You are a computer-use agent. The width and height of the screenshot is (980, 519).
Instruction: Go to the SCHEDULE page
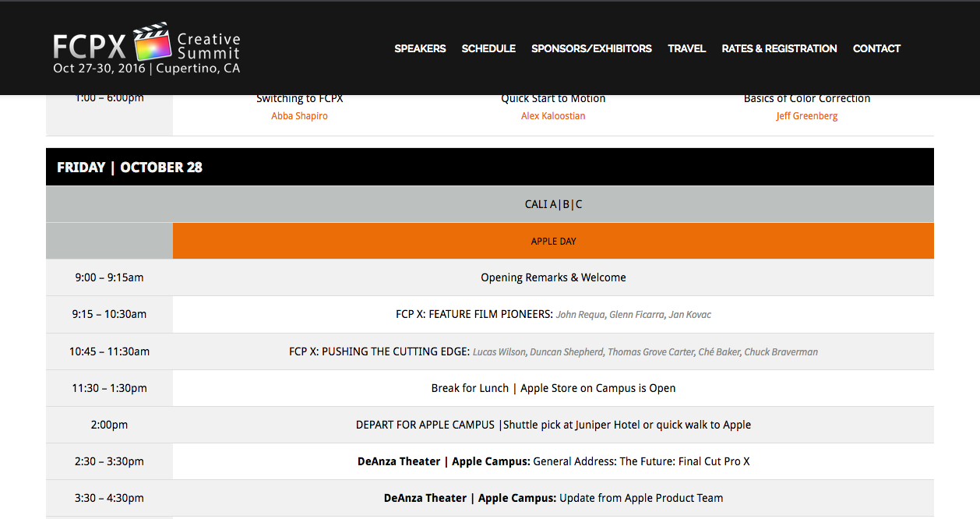[488, 48]
